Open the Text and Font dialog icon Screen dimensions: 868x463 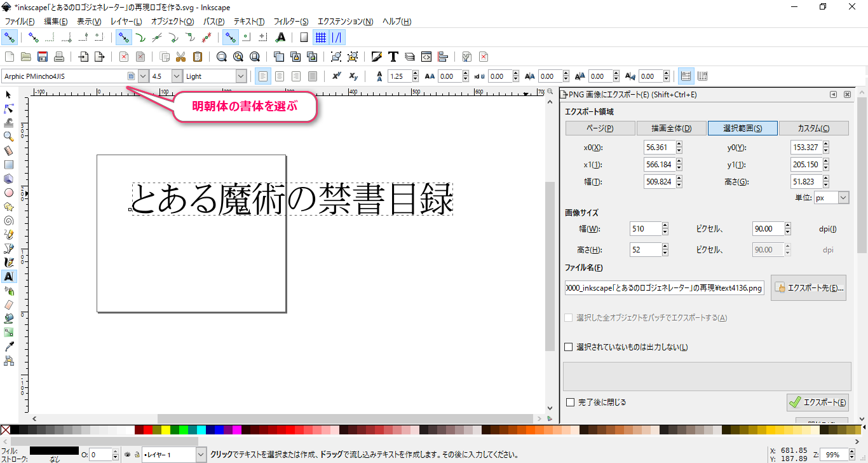[393, 57]
